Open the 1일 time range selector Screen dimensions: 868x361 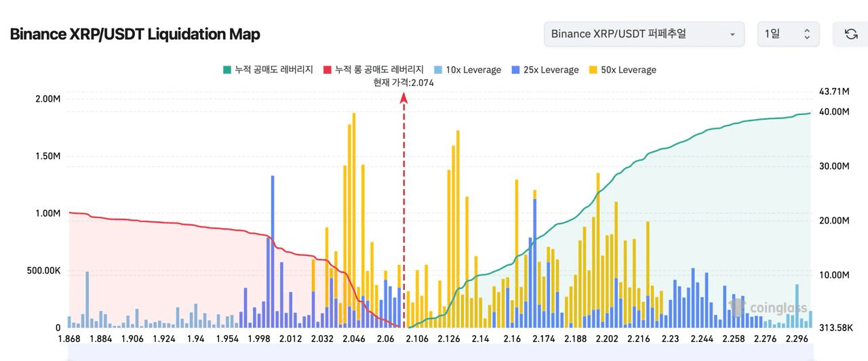point(788,34)
